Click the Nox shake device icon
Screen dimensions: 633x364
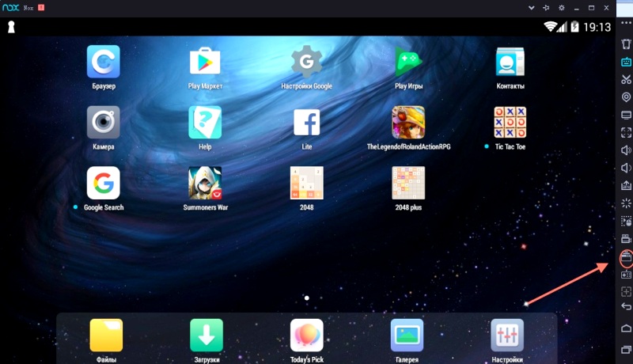(626, 44)
